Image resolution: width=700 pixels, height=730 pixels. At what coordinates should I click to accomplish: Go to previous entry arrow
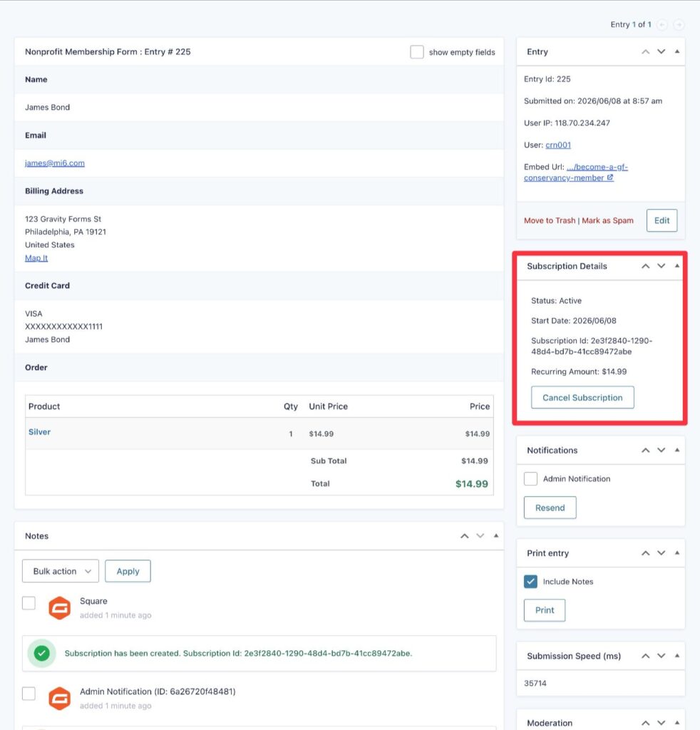662,25
